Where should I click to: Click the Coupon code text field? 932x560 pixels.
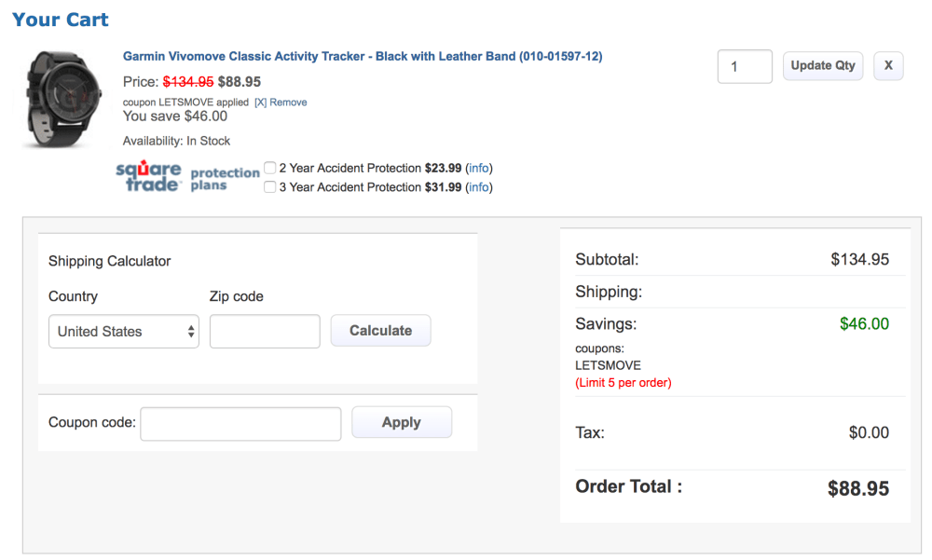pyautogui.click(x=240, y=424)
